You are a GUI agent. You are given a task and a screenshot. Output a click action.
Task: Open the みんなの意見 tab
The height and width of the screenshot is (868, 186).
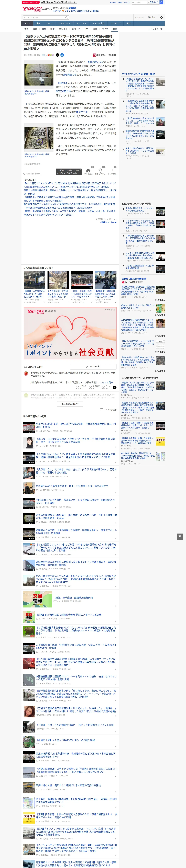[x=98, y=24]
